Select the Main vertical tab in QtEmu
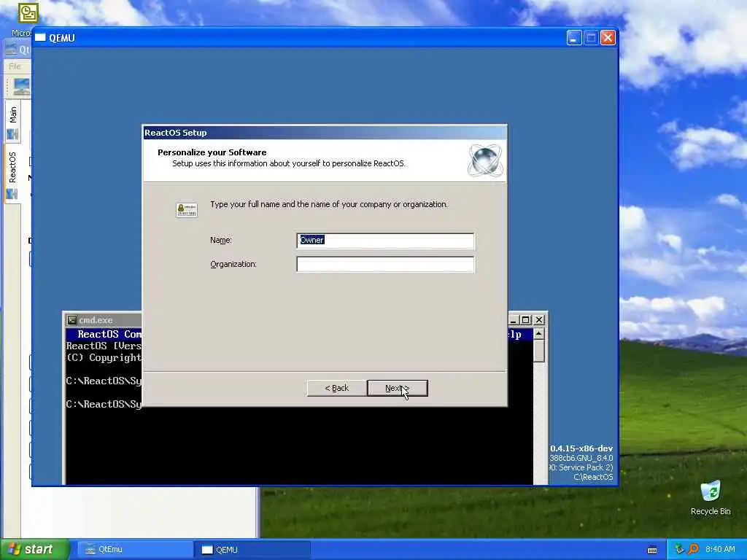Image resolution: width=747 pixels, height=560 pixels. click(13, 121)
